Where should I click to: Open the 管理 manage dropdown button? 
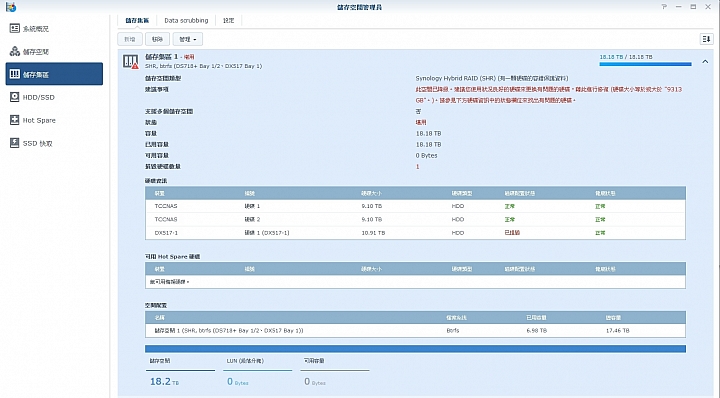187,39
